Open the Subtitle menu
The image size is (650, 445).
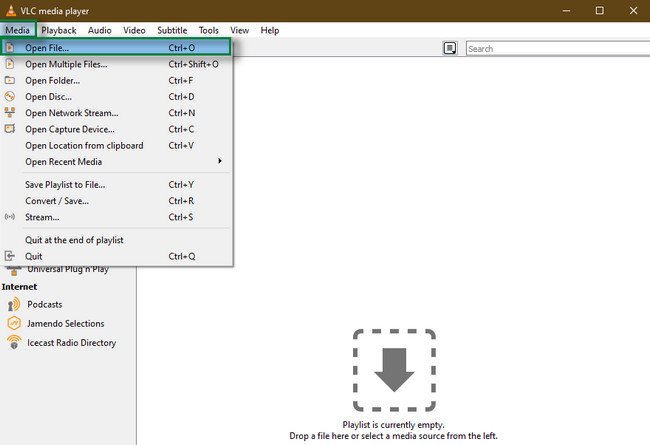click(x=172, y=30)
